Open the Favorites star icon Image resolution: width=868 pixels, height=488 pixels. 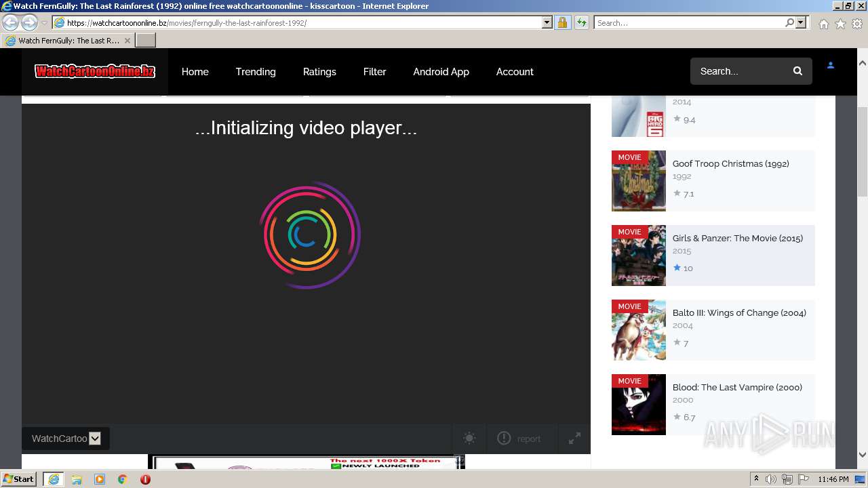click(x=840, y=24)
